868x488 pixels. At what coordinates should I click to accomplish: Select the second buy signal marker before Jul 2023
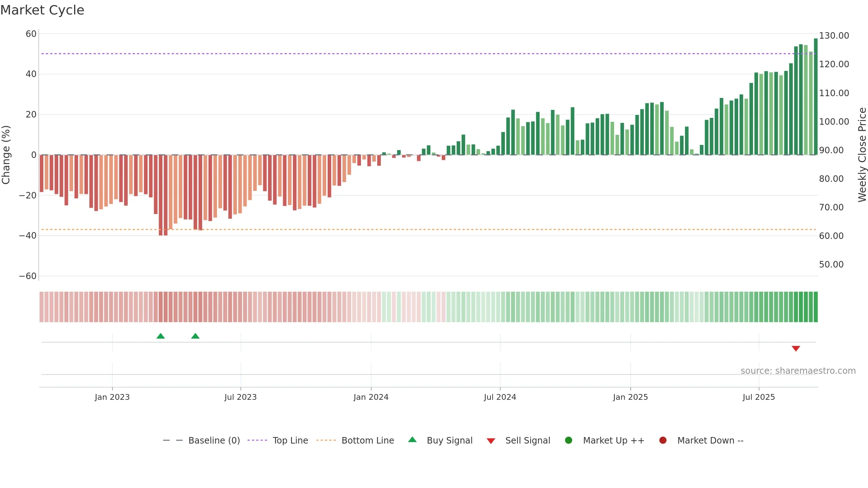[x=195, y=336]
